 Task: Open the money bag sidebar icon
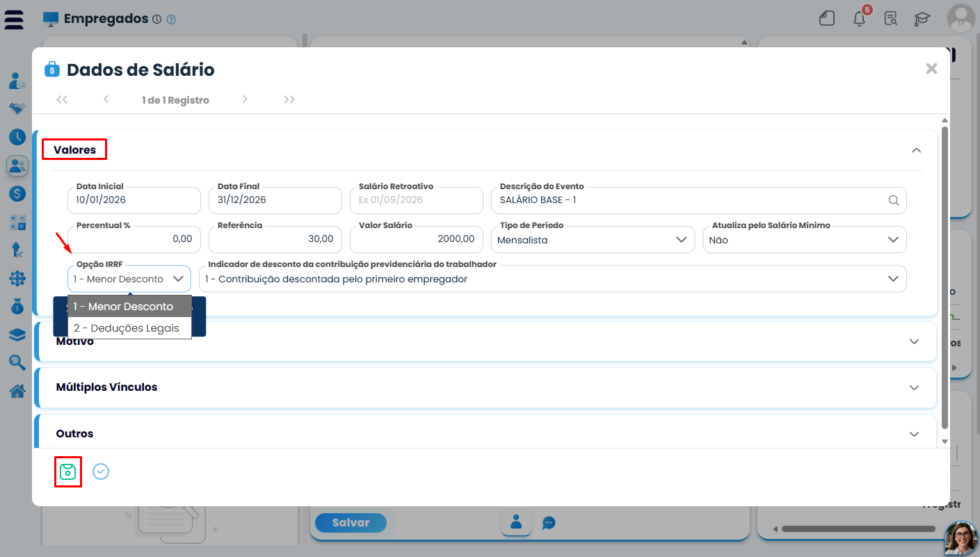pyautogui.click(x=17, y=306)
